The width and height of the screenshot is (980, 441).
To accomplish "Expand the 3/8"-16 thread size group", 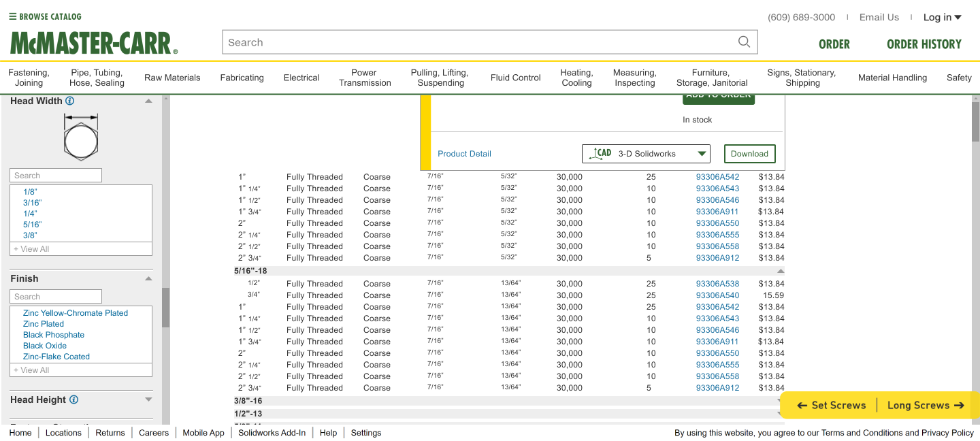I will tap(509, 401).
